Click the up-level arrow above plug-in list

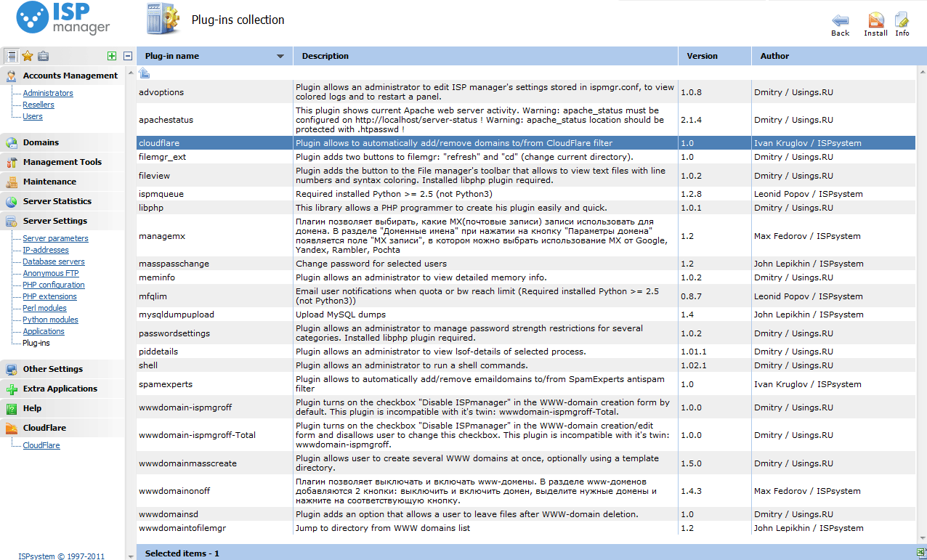click(x=145, y=73)
